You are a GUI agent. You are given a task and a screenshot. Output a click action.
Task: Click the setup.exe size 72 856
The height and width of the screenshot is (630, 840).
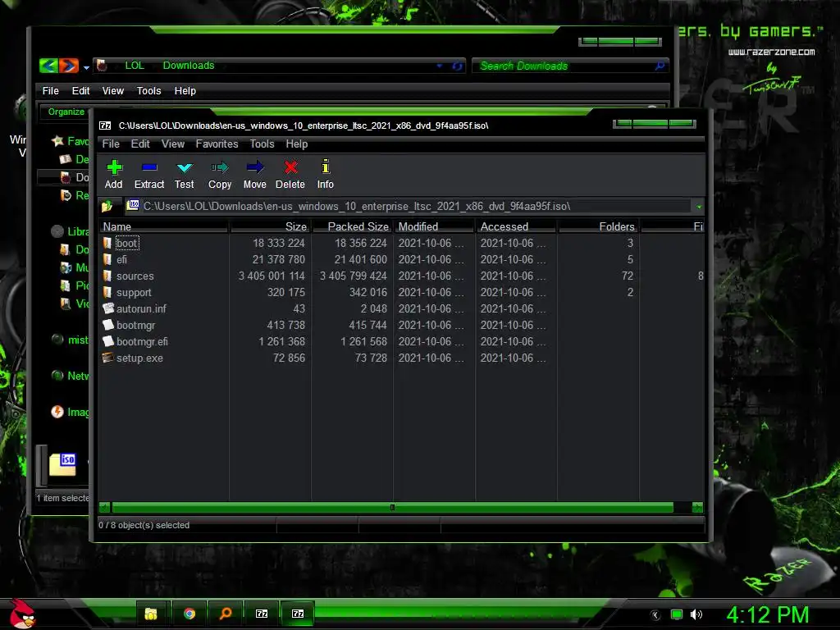coord(289,358)
